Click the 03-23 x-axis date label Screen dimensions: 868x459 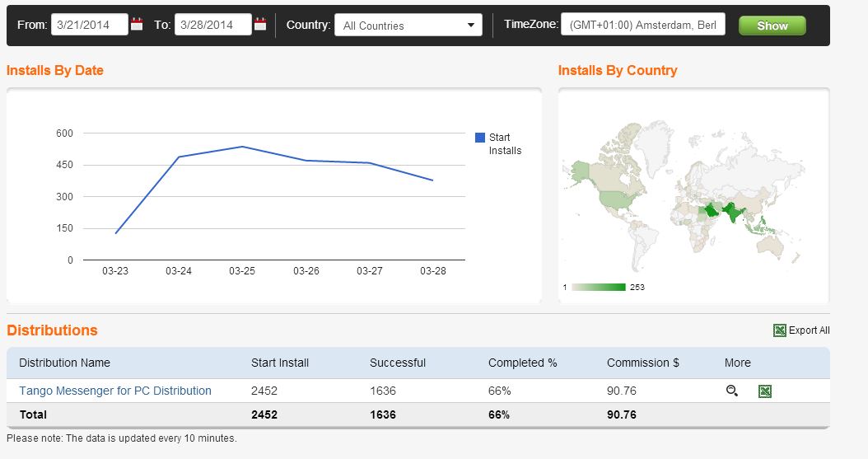115,271
